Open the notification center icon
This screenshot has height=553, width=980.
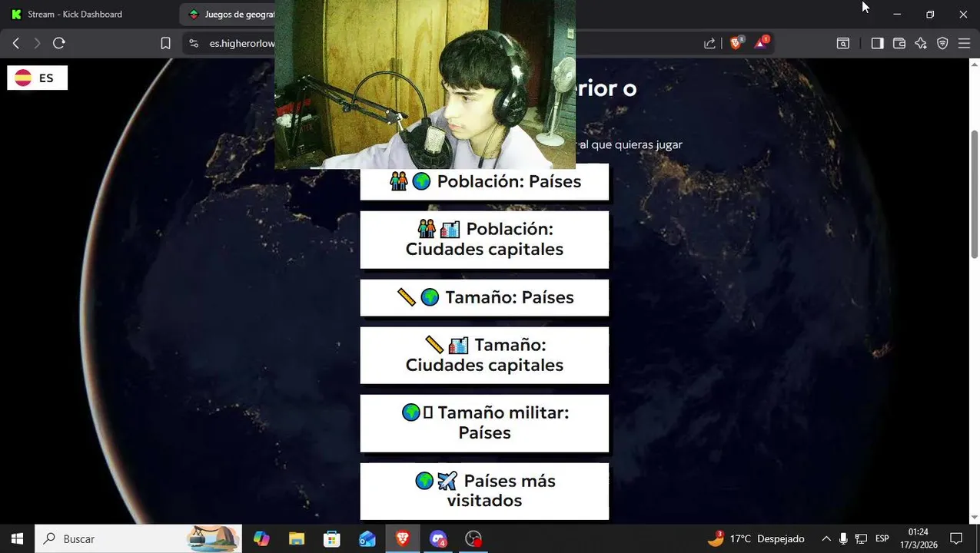point(956,539)
